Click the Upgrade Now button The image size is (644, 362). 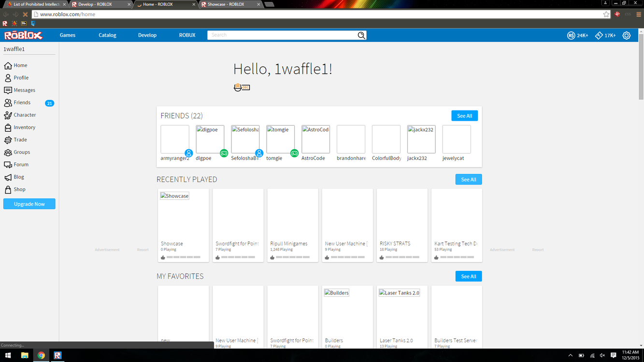(x=29, y=204)
